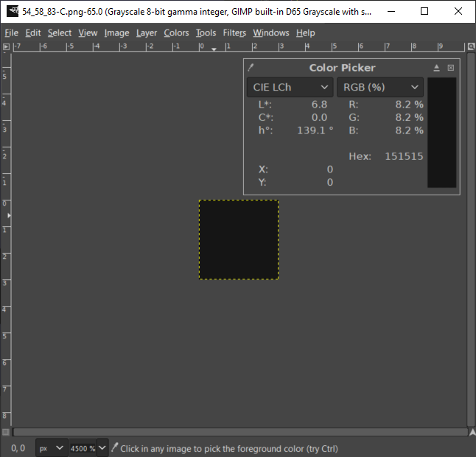Click the picked color swatch in Color Picker
This screenshot has width=476, height=457.
[x=442, y=133]
